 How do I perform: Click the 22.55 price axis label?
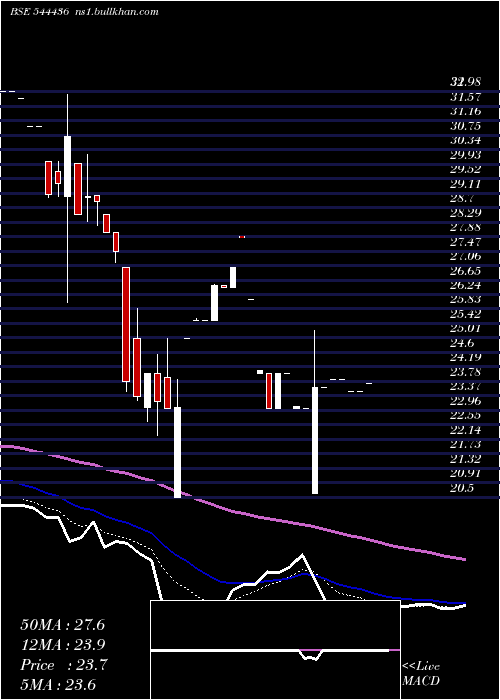pyautogui.click(x=465, y=415)
